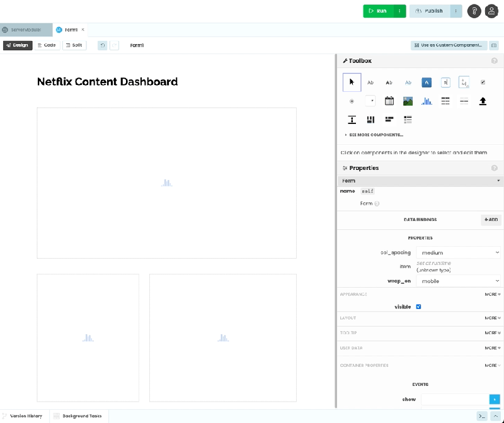Add an Image component from the Toolbox

point(408,101)
